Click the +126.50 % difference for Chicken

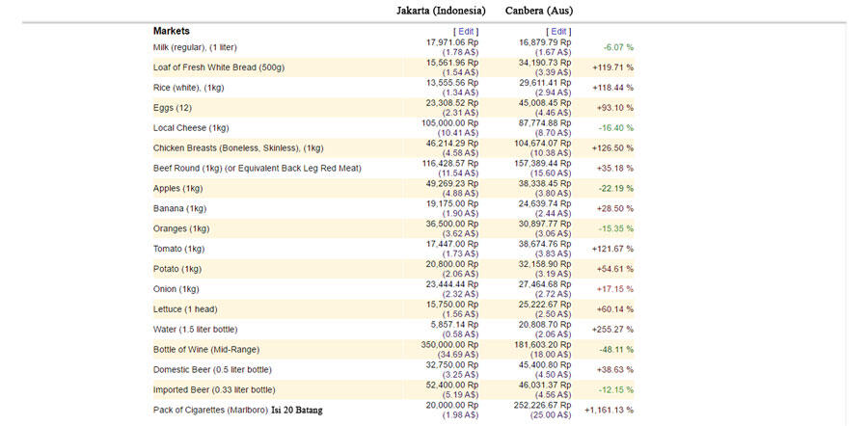click(x=613, y=148)
